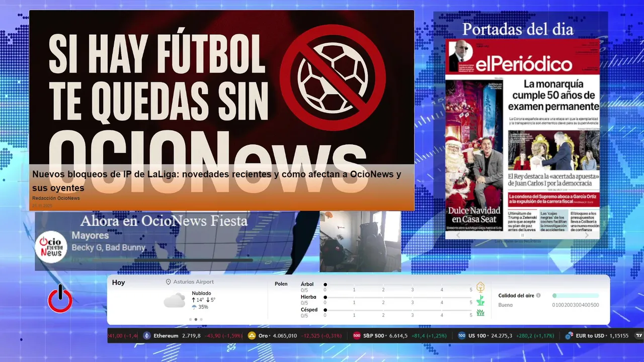Click the max temperature 14° reading
This screenshot has width=644, height=362.
coord(197,300)
